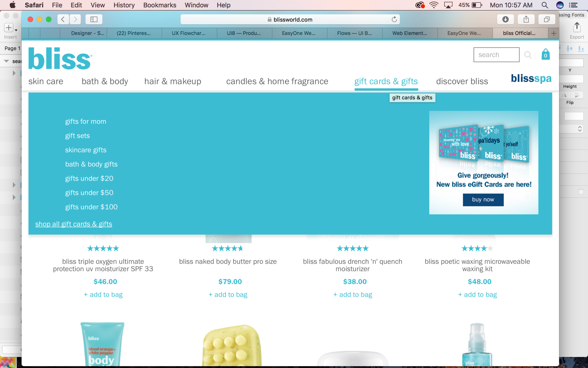Open the Bookmarks menu
Image resolution: width=588 pixels, height=368 pixels.
coord(160,5)
